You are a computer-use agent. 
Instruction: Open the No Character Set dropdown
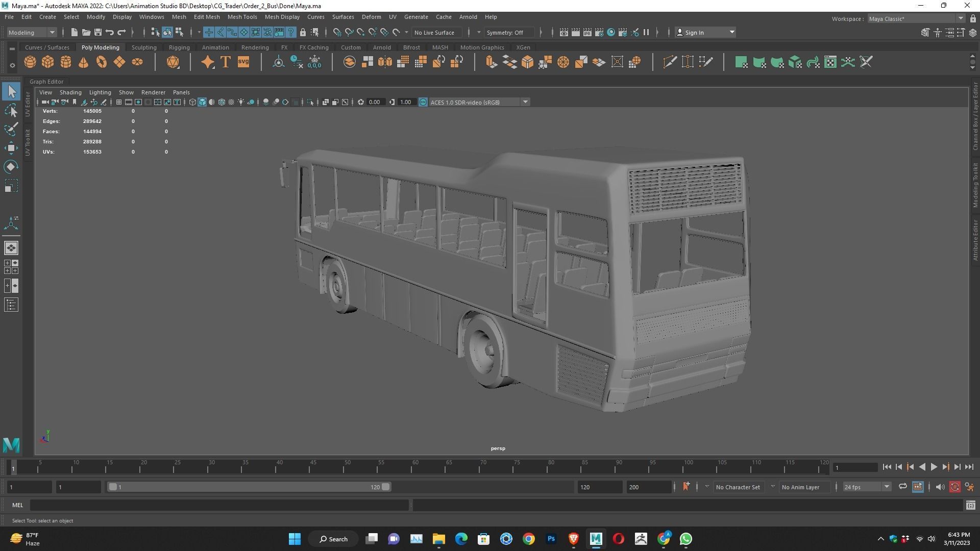[738, 487]
